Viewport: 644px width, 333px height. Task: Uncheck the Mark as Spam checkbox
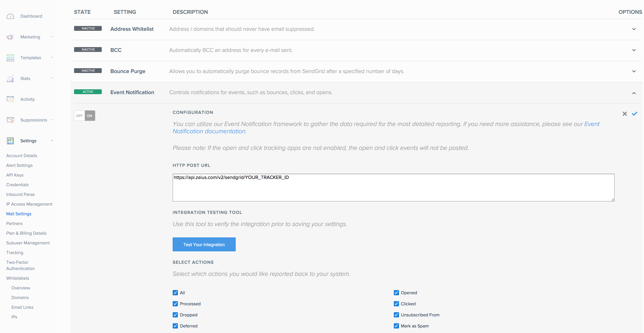(396, 326)
